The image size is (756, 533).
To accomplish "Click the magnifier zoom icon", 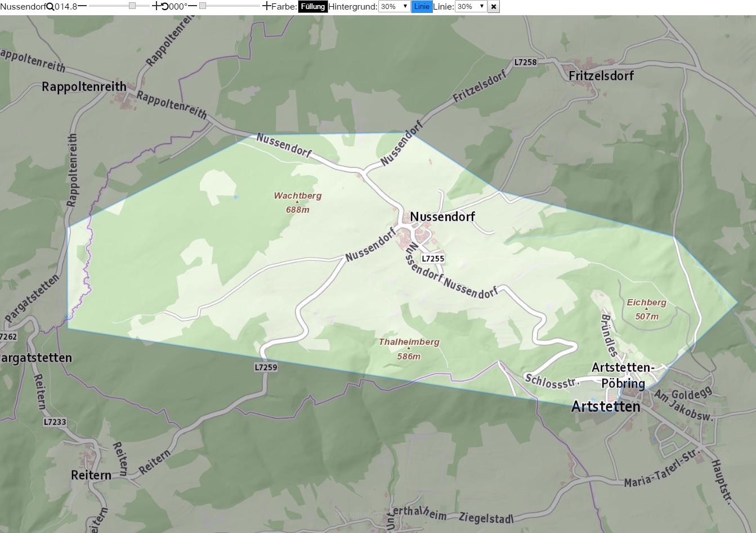I will 50,7.
